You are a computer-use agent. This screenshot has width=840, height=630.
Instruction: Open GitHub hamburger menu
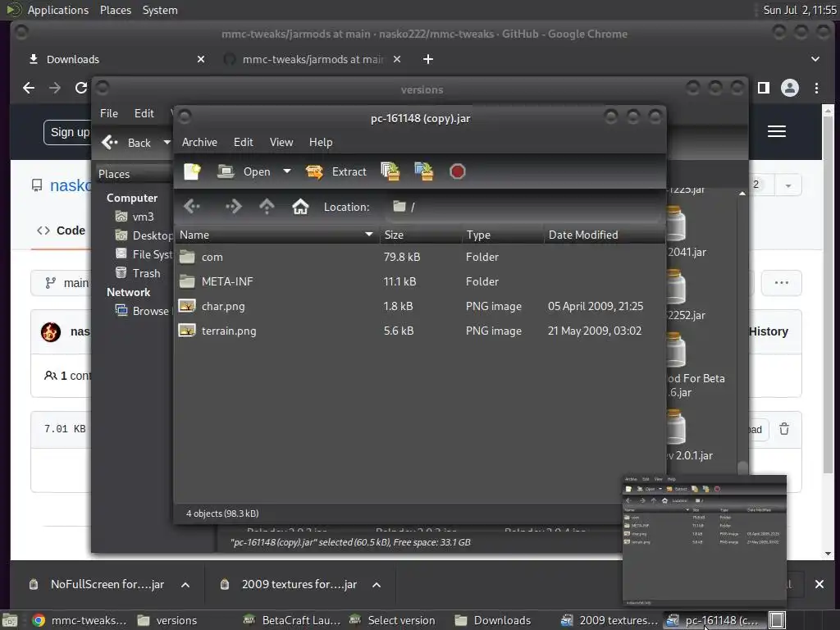pyautogui.click(x=777, y=131)
